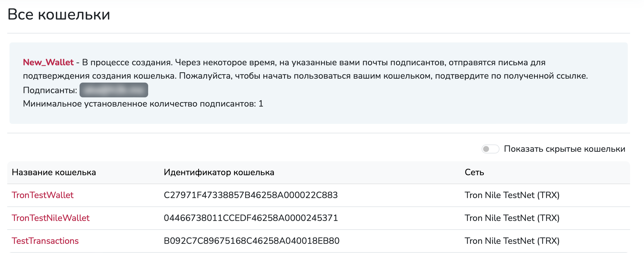Click the 'Все кошельки' page heading
Image resolution: width=644 pixels, height=260 pixels.
coord(59,15)
